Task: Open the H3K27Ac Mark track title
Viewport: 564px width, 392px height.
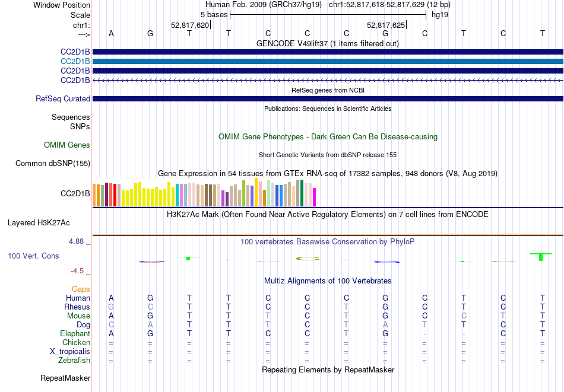Action: pos(327,215)
